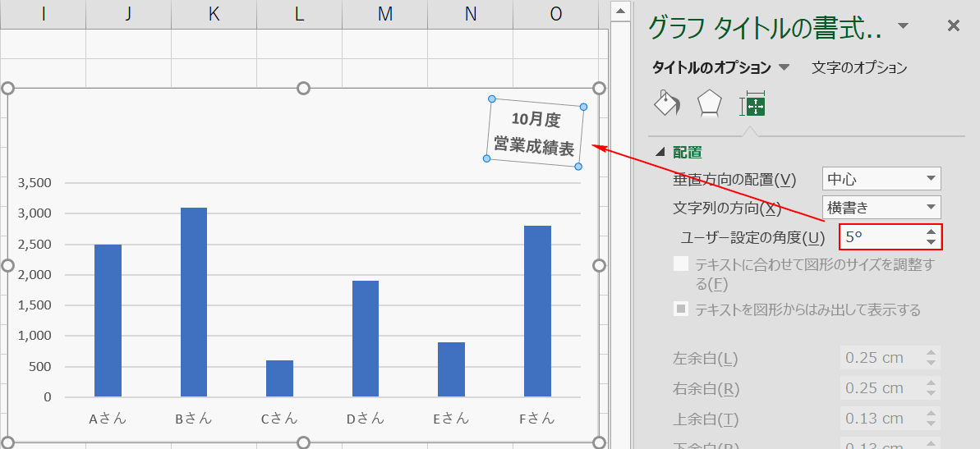Open the Size & Properties tab icon
Viewport: 980px width, 449px height.
[x=752, y=103]
